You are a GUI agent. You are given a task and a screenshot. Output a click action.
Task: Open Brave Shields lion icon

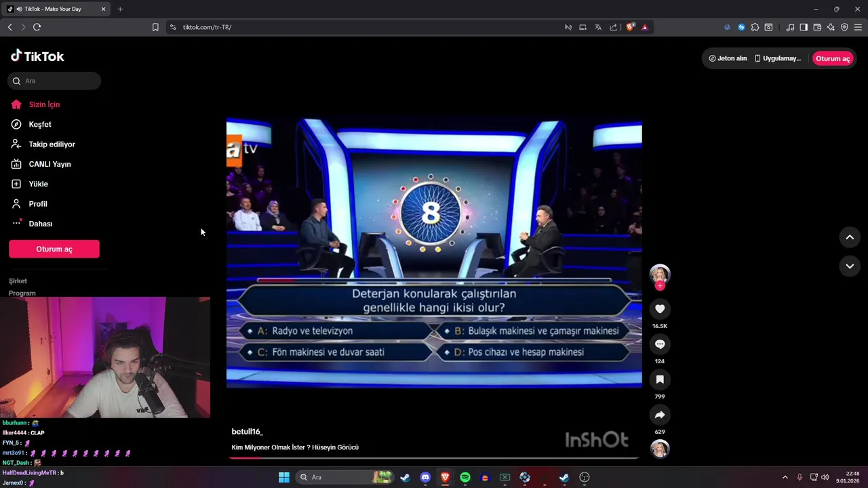pos(631,27)
